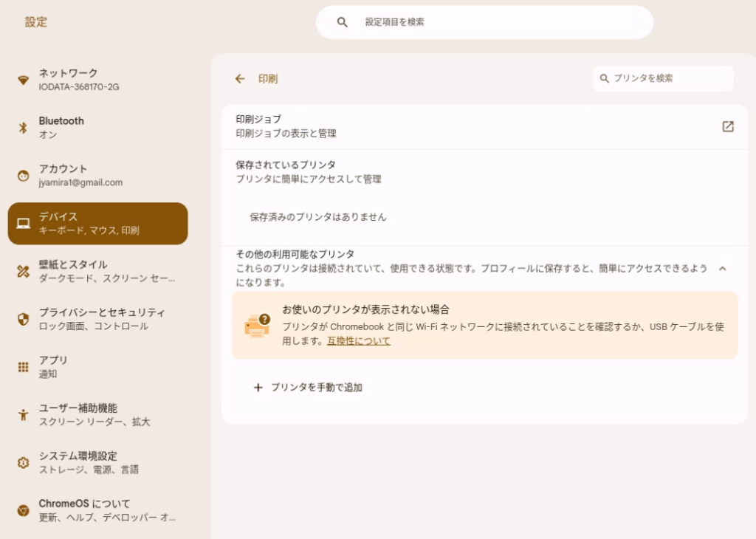Open the ネットワーク settings section
Screen dimensions: 756x539
[x=98, y=80]
